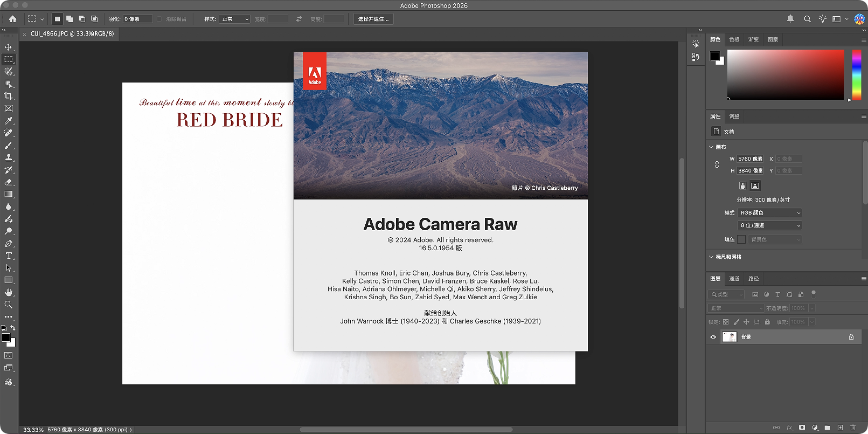Click the Home button in options bar
The width and height of the screenshot is (868, 434).
pos(12,19)
